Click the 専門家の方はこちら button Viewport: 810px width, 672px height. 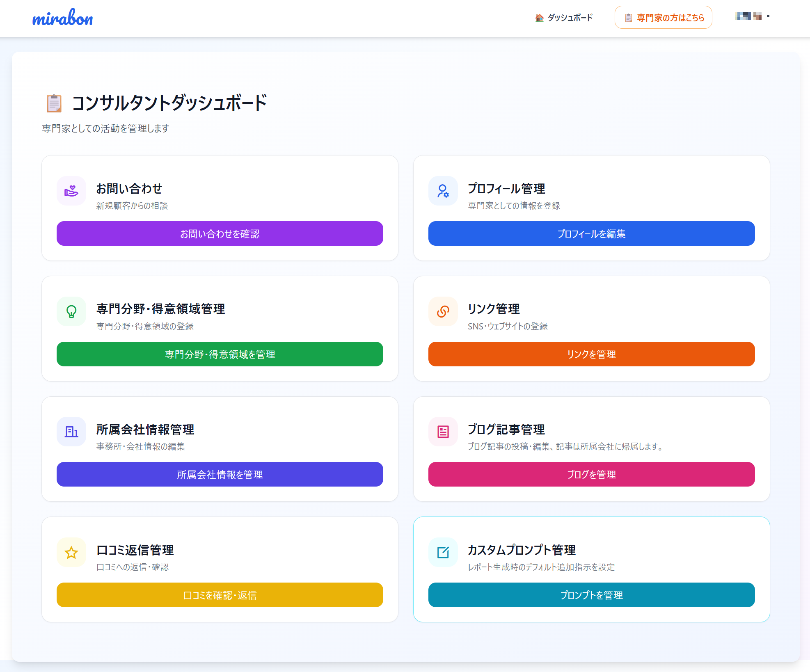tap(663, 17)
